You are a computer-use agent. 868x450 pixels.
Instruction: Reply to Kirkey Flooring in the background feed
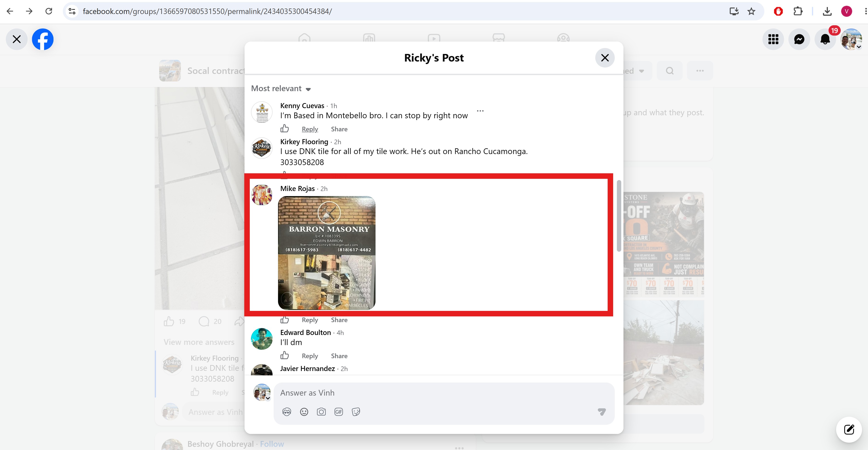[x=220, y=392]
